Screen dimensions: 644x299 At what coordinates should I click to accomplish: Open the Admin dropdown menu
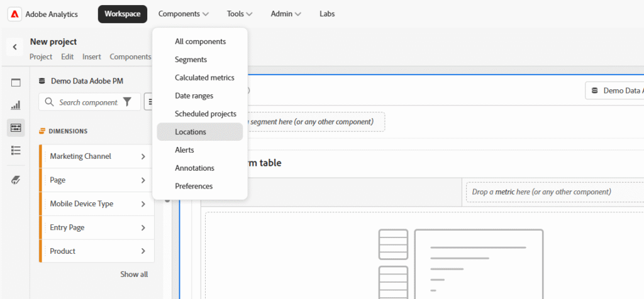click(286, 14)
